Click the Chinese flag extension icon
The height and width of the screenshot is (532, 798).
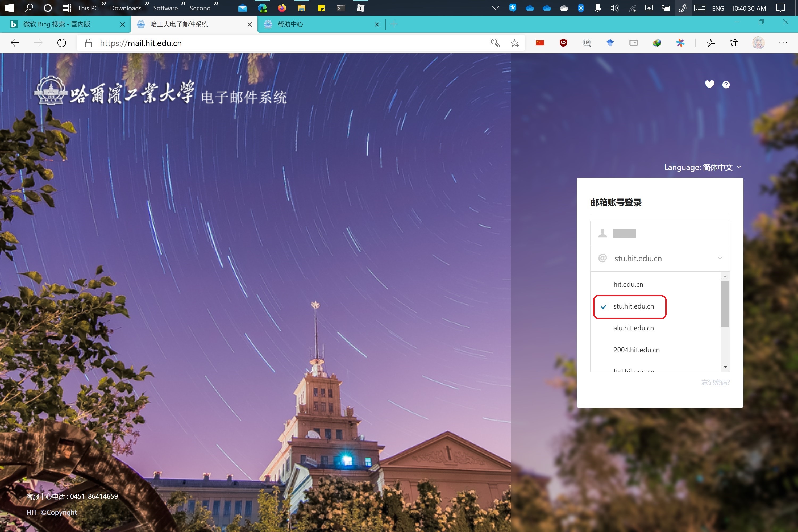pyautogui.click(x=540, y=43)
